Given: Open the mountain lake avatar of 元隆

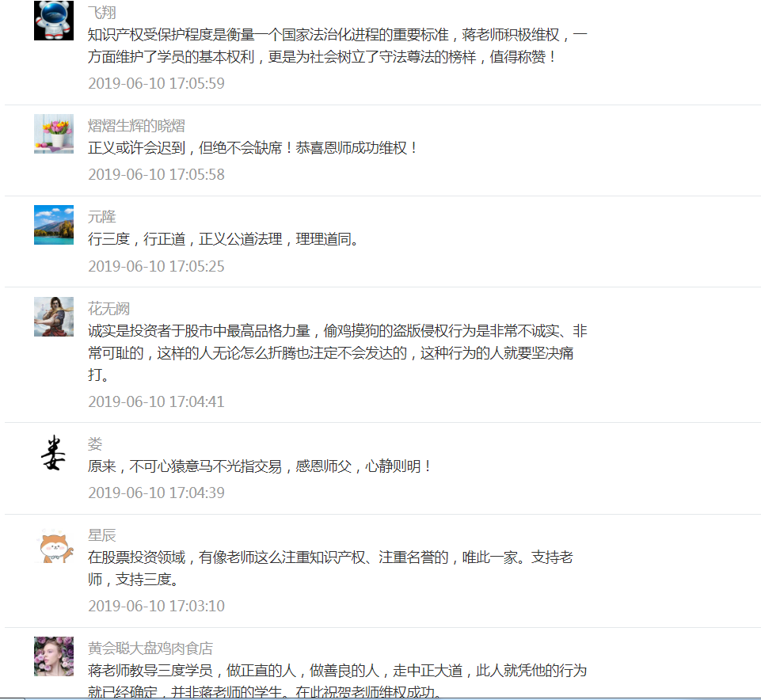Looking at the screenshot, I should coord(54,225).
